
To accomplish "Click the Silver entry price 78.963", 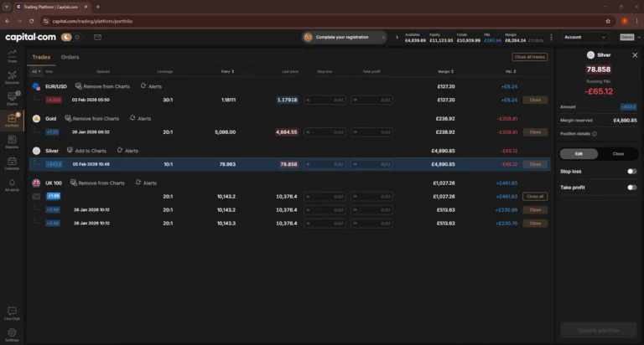I will click(227, 164).
